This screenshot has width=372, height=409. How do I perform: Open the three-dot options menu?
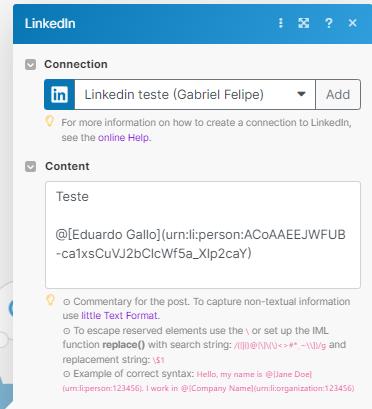[x=281, y=23]
